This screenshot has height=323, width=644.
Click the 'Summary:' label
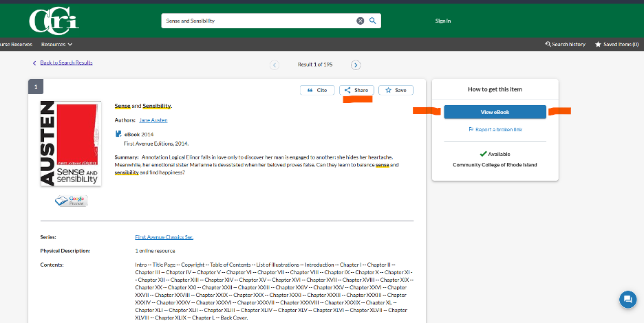pyautogui.click(x=127, y=157)
